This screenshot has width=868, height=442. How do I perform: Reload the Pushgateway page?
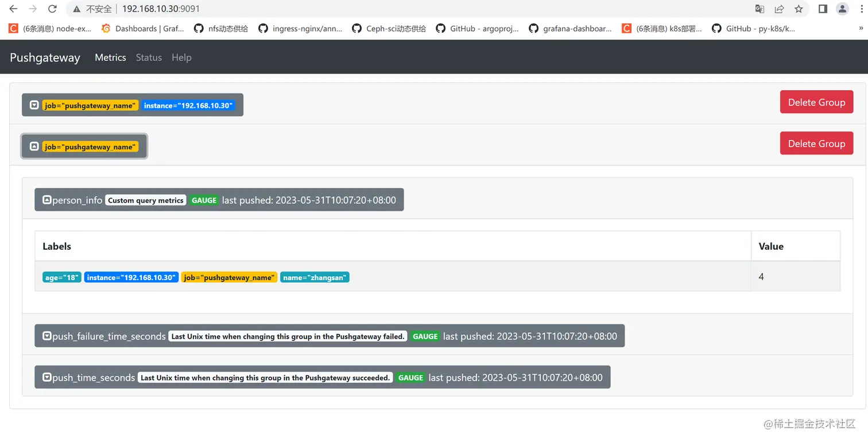tap(52, 9)
